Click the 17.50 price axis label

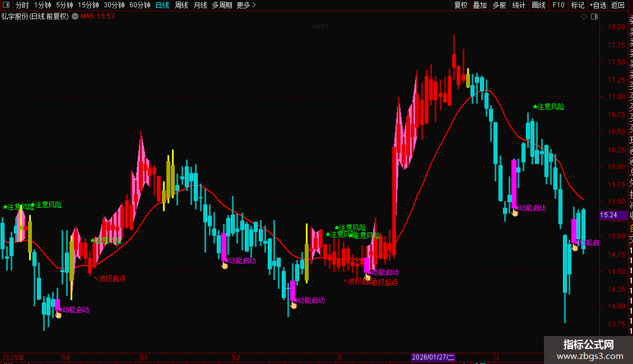coord(616,62)
